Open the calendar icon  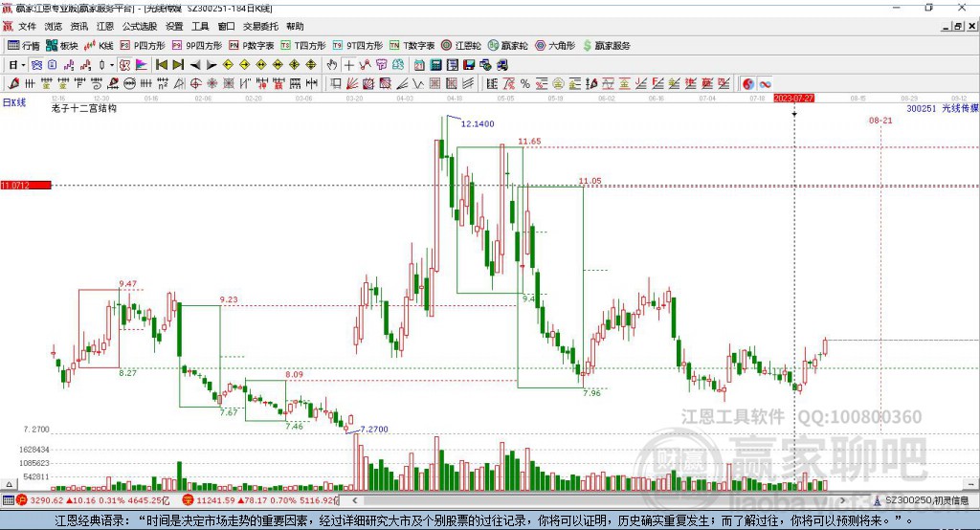(x=419, y=65)
